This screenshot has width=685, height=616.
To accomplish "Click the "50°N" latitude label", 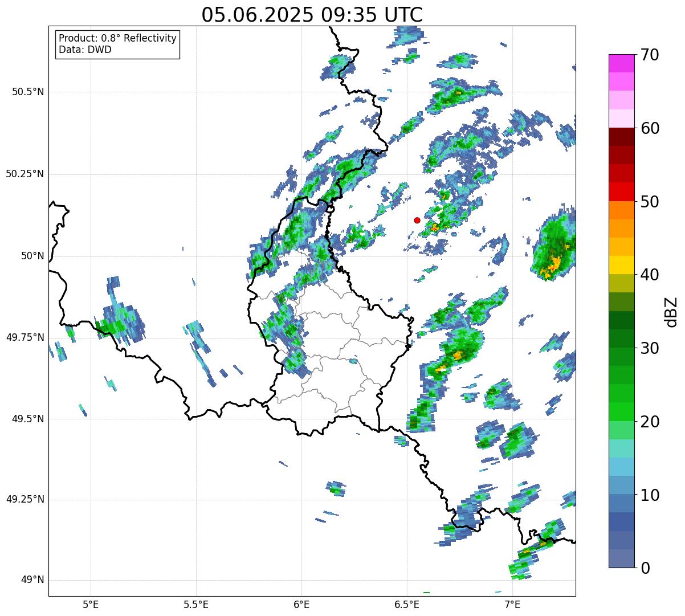I will [32, 256].
